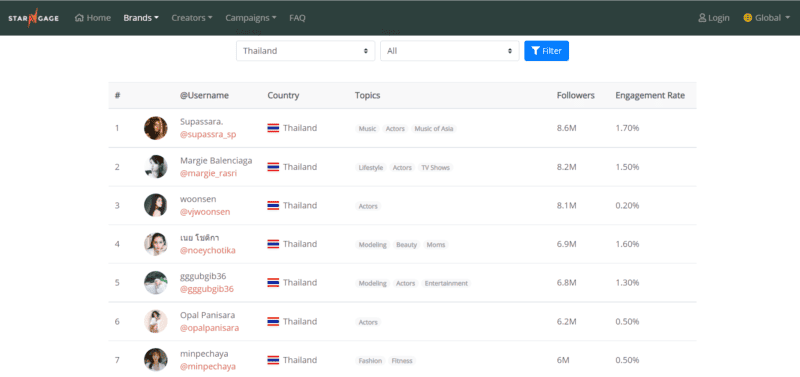This screenshot has height=377, width=800.
Task: Select the Lifestyle topic tag
Action: click(x=371, y=167)
